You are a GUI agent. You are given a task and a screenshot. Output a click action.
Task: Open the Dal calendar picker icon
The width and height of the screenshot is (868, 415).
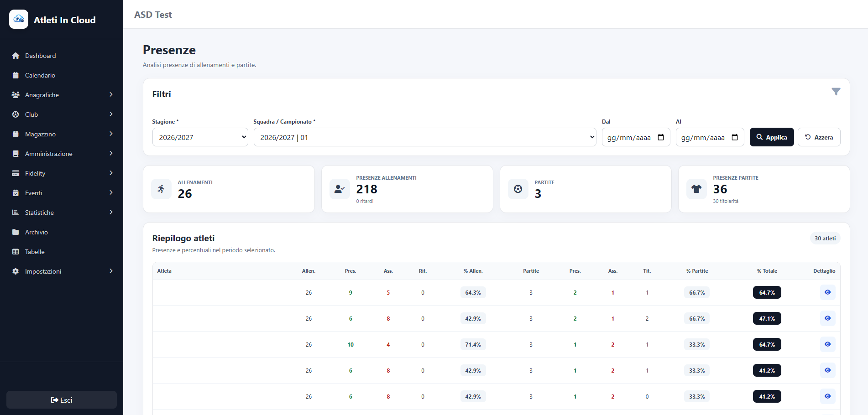[x=661, y=137]
